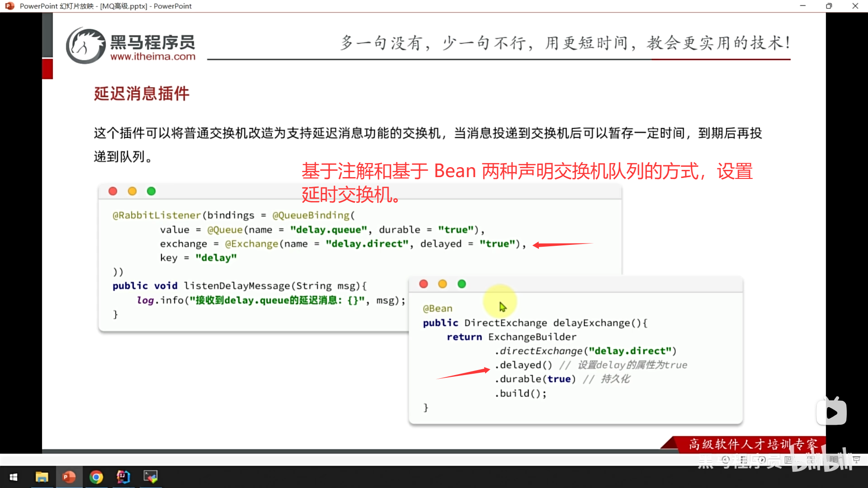The height and width of the screenshot is (488, 868).
Task: Open File Explorer from the taskbar
Action: coord(42,477)
